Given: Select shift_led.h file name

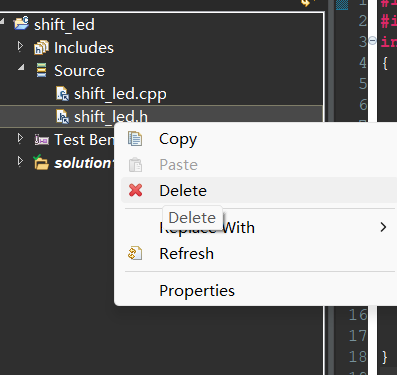Looking at the screenshot, I should 111,117.
